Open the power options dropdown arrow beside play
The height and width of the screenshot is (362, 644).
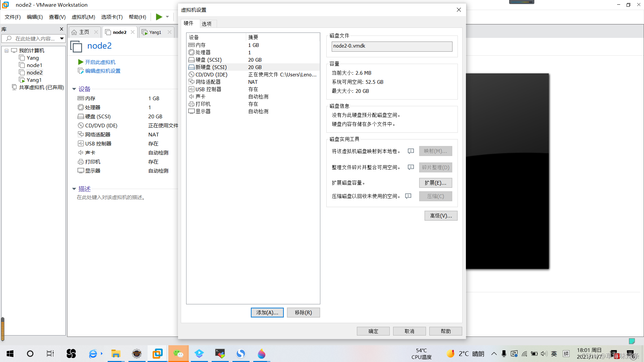167,17
